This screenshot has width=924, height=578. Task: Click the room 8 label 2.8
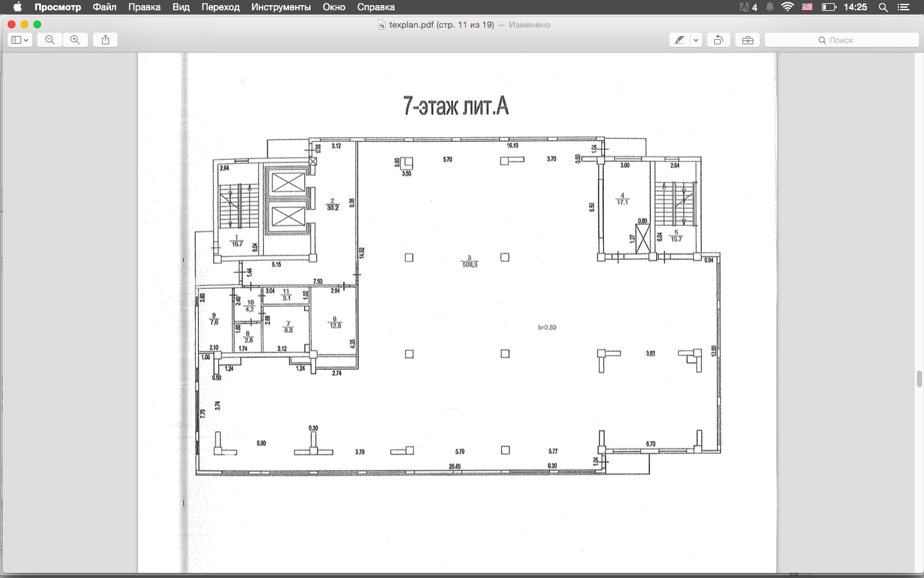[x=248, y=340]
